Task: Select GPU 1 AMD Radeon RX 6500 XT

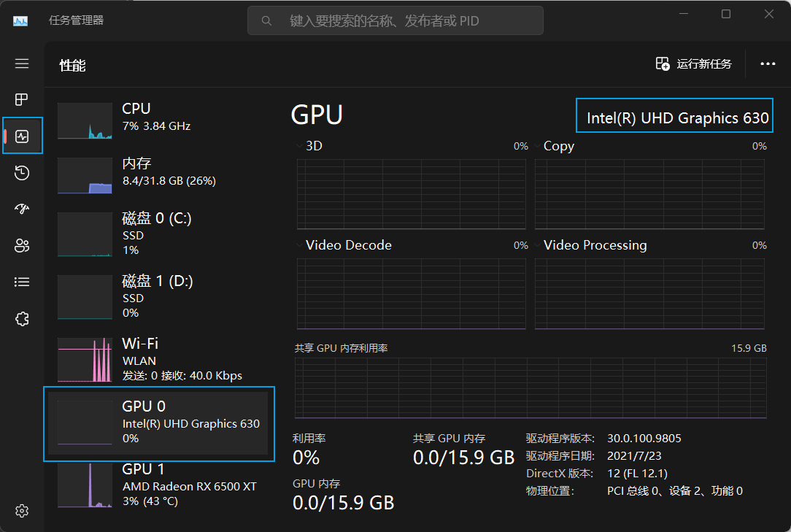Action: click(x=159, y=485)
